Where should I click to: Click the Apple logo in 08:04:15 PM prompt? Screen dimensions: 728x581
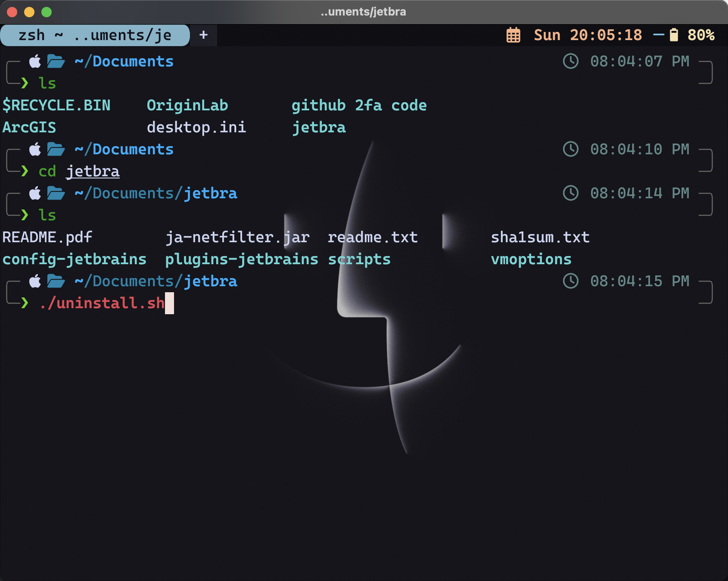click(x=35, y=281)
